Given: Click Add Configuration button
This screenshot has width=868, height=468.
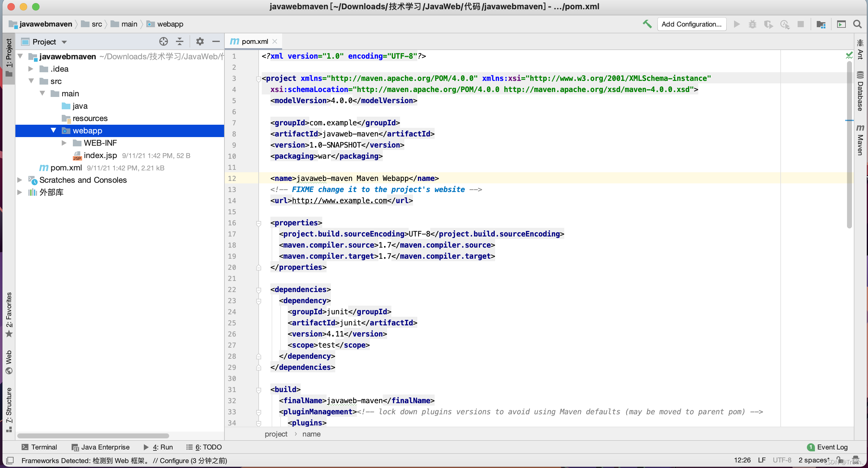Looking at the screenshot, I should click(691, 24).
